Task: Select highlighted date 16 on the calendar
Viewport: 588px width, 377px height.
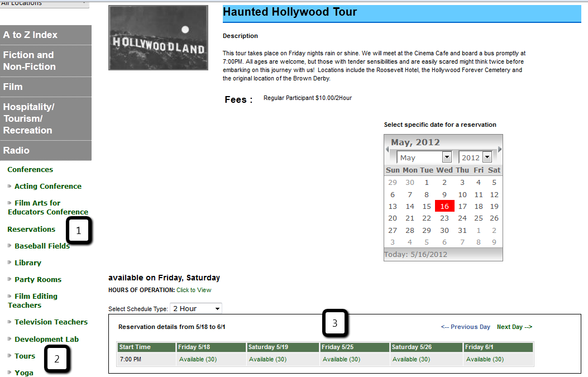Action: click(444, 206)
